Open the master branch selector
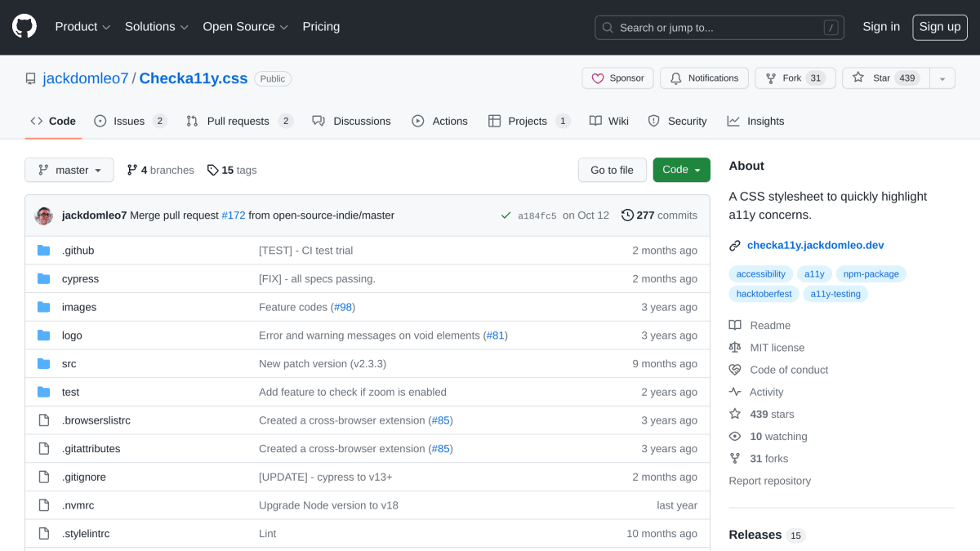Screen dimensions: 980x551 (x=69, y=170)
